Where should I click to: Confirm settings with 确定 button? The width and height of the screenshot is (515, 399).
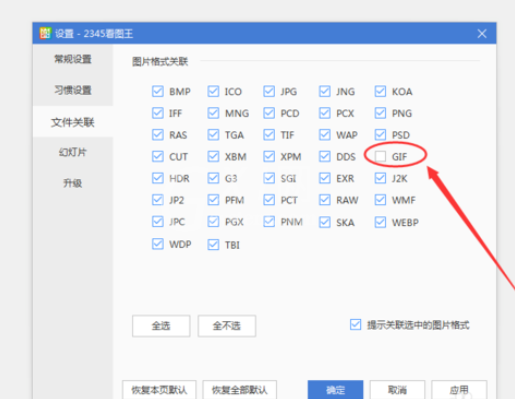pyautogui.click(x=335, y=390)
